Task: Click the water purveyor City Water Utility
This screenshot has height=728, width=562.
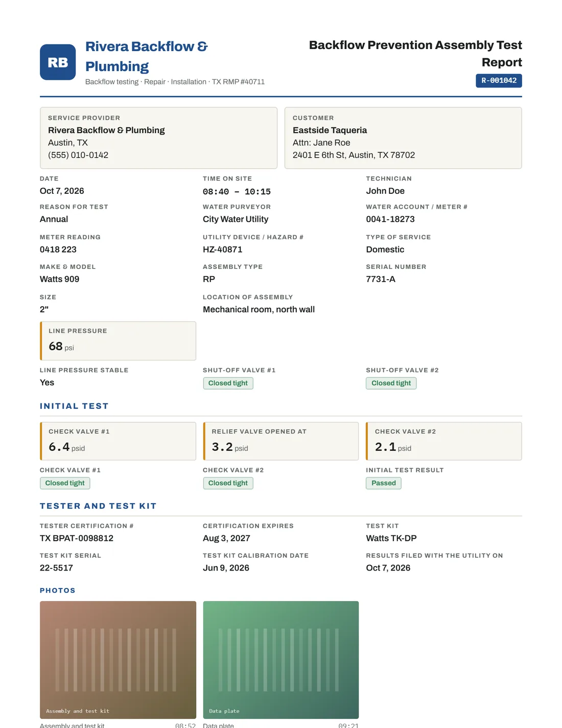Action: click(x=236, y=219)
